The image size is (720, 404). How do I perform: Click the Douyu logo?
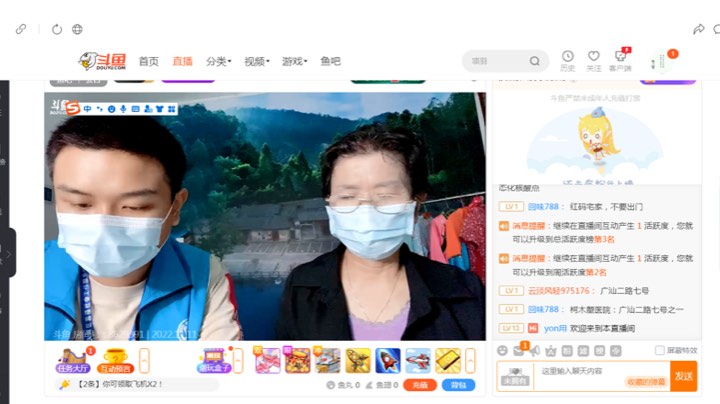pyautogui.click(x=102, y=61)
